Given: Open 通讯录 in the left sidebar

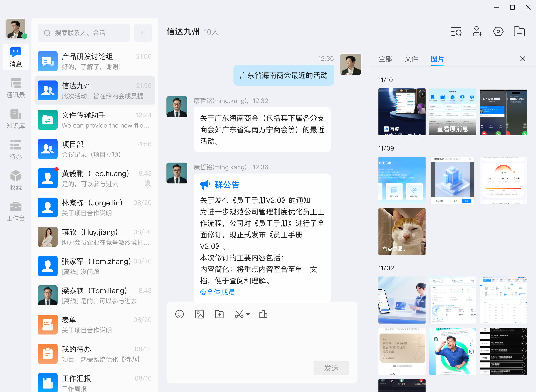Looking at the screenshot, I should pos(16,88).
